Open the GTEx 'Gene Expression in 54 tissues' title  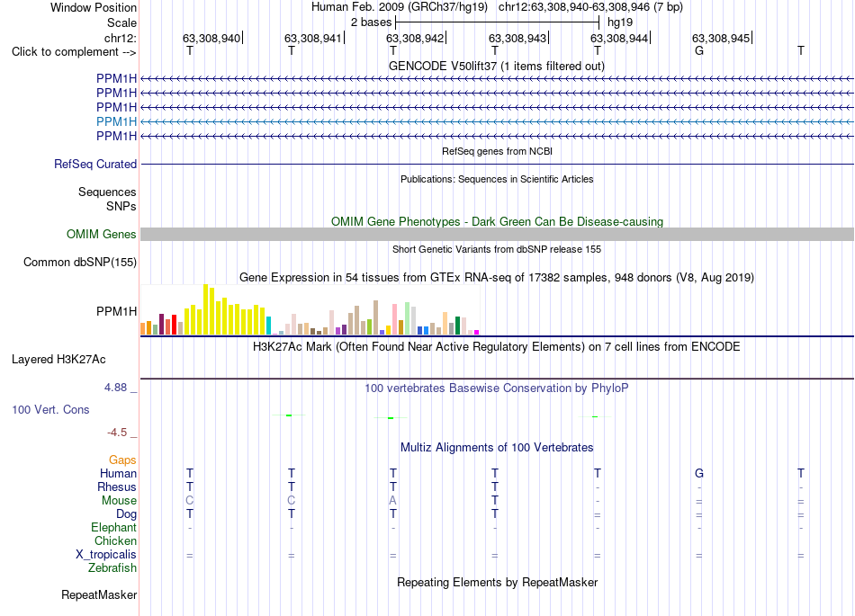tap(497, 277)
